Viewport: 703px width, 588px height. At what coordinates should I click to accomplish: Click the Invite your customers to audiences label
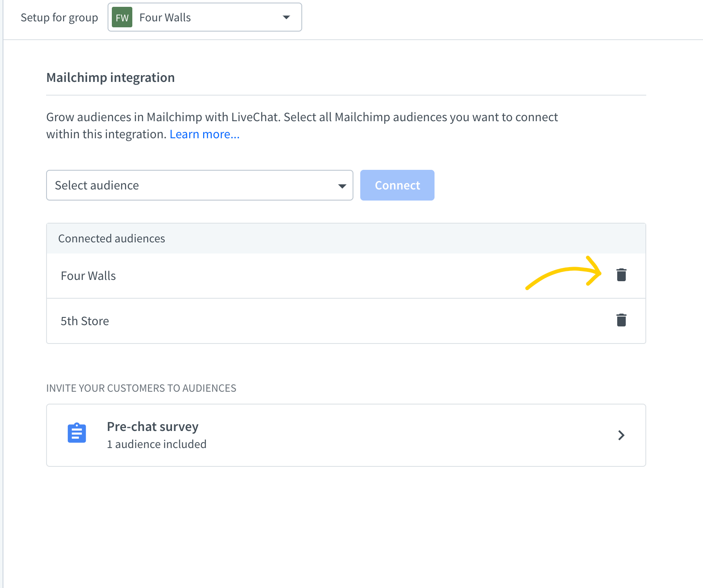pos(141,388)
